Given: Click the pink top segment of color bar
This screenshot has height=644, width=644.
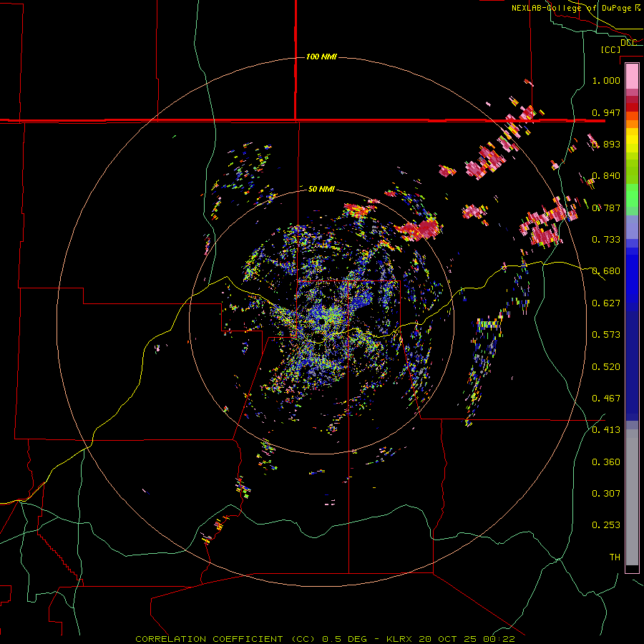Looking at the screenshot, I should 632,77.
